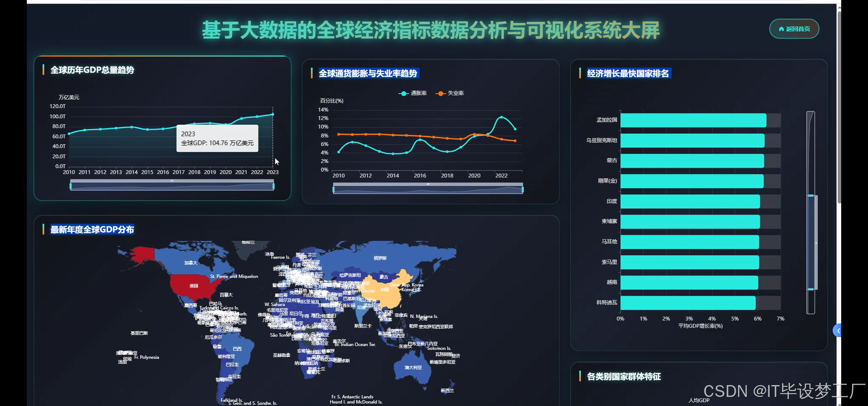This screenshot has width=868, height=406.
Task: Click 2023 label on GDP chart x-axis
Action: pyautogui.click(x=273, y=172)
